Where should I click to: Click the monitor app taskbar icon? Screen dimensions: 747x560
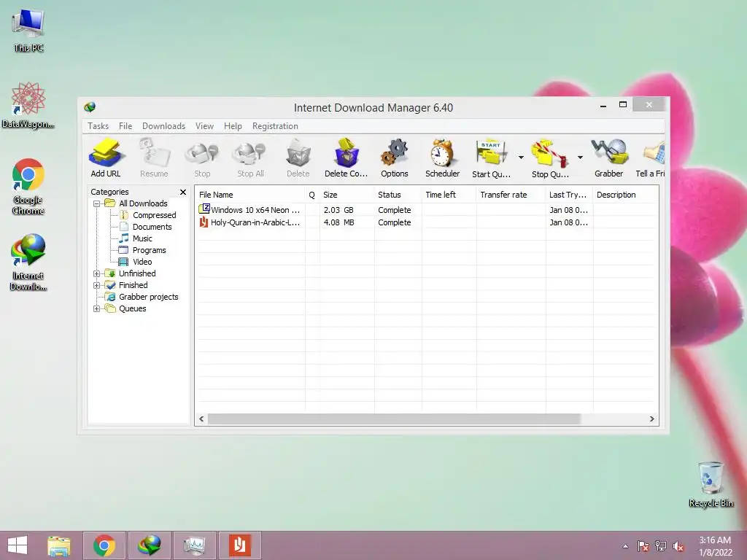coord(194,545)
